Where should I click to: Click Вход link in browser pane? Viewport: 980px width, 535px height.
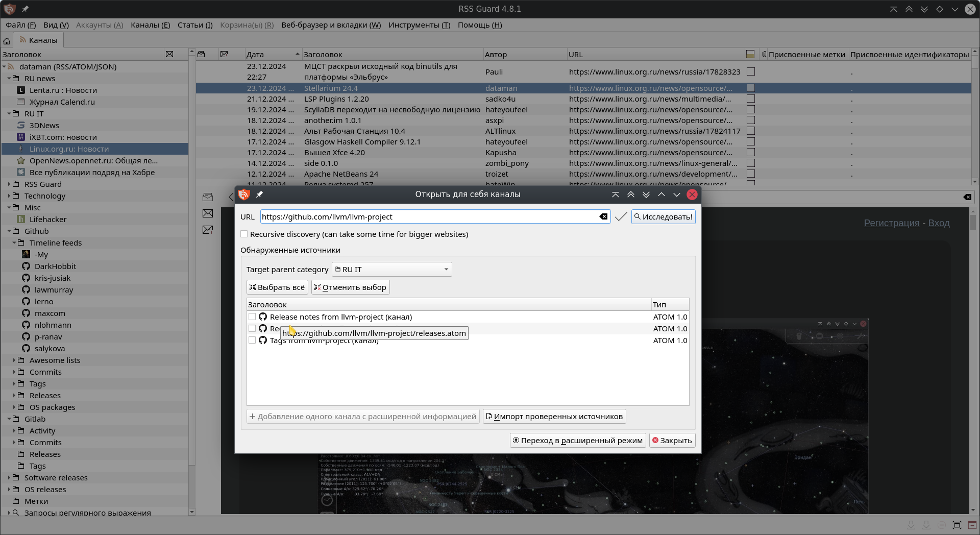[x=939, y=223]
